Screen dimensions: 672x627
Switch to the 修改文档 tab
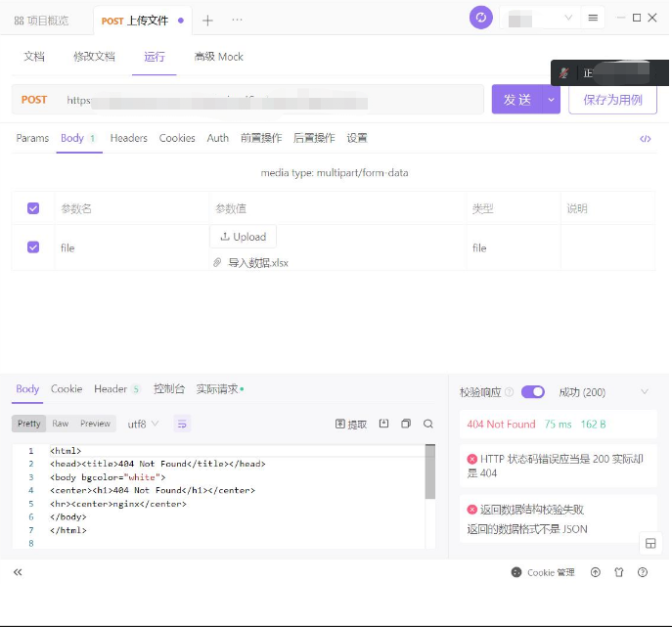click(x=94, y=57)
